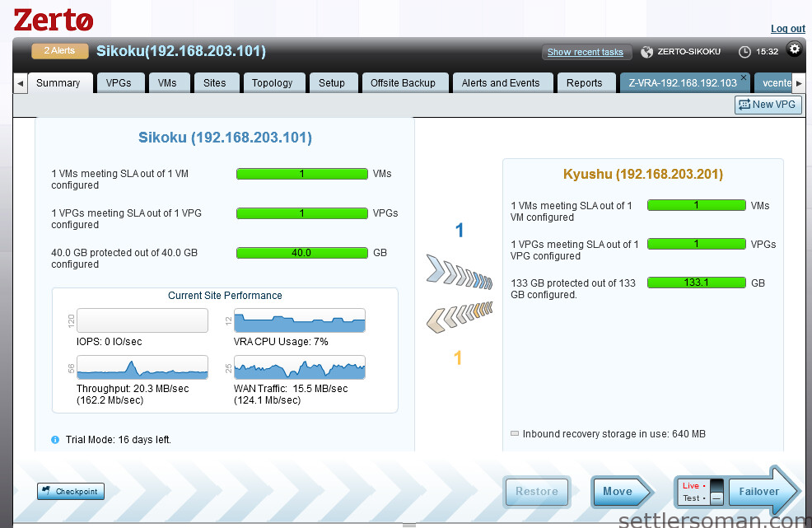812x528 pixels.
Task: Click the blue outgoing replication arrows
Action: pyautogui.click(x=460, y=272)
